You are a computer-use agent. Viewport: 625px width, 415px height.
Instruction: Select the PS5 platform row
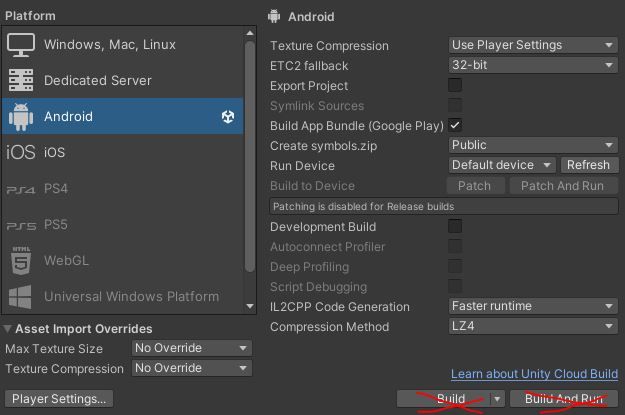(x=123, y=224)
